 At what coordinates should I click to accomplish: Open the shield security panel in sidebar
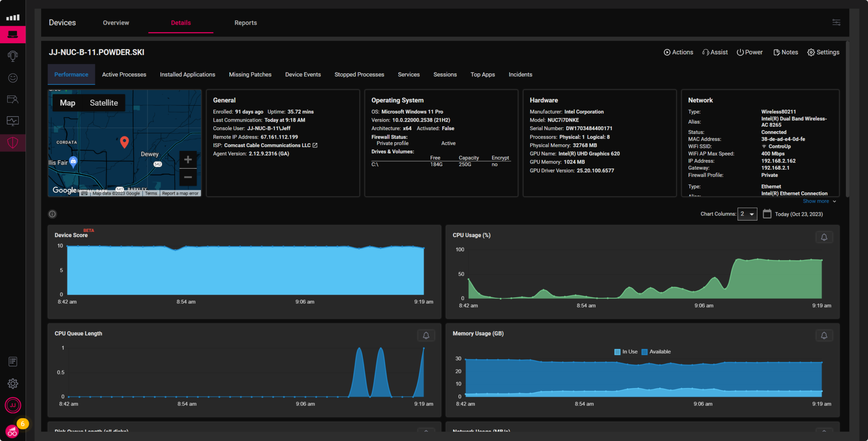pos(13,143)
